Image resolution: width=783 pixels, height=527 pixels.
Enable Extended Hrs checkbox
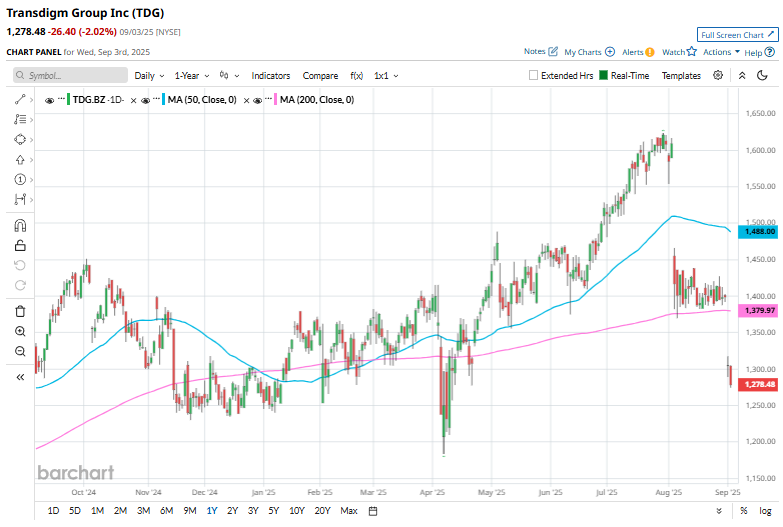pos(533,75)
